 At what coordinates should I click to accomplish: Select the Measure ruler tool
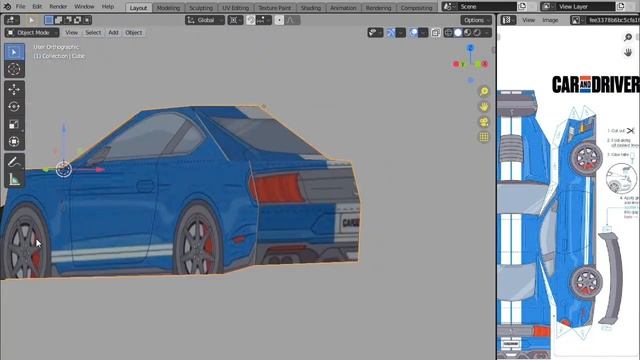coord(14,179)
